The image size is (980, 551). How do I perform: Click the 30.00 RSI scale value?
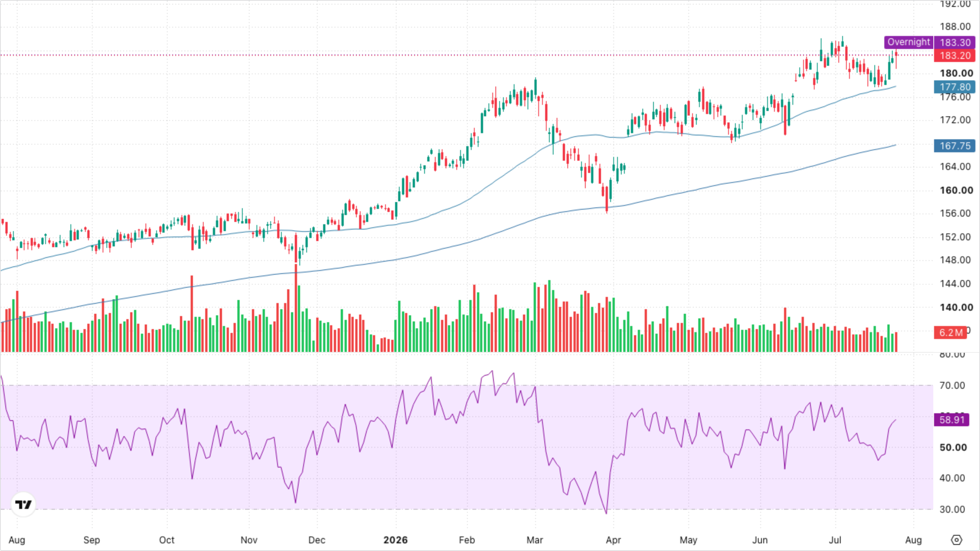(952, 509)
